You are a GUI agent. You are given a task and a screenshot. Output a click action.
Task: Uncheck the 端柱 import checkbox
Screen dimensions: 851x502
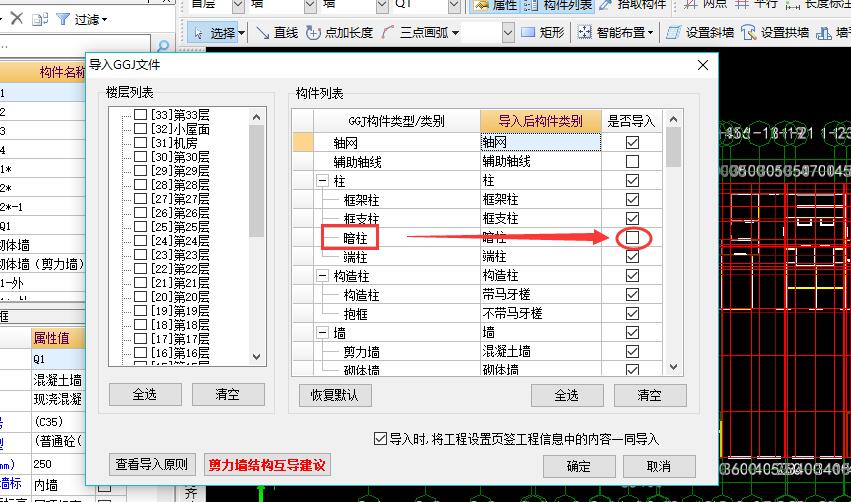632,256
